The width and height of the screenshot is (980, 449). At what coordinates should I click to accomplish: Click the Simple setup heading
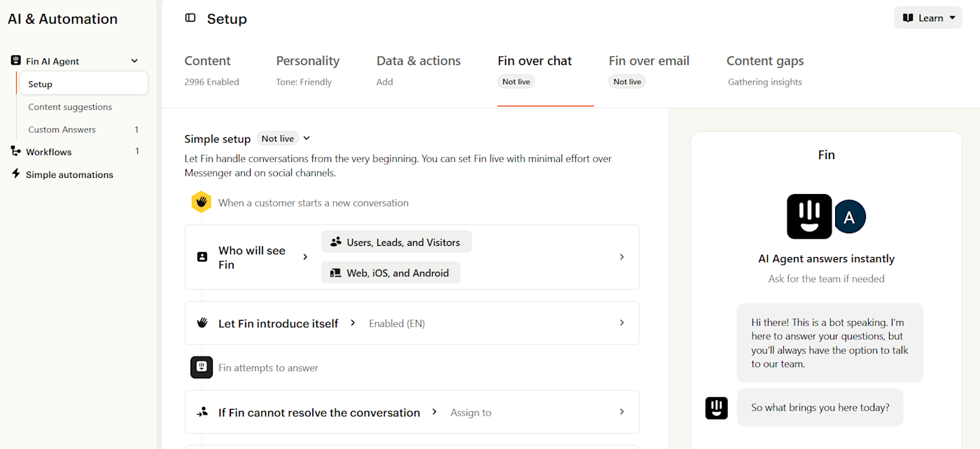pos(218,139)
